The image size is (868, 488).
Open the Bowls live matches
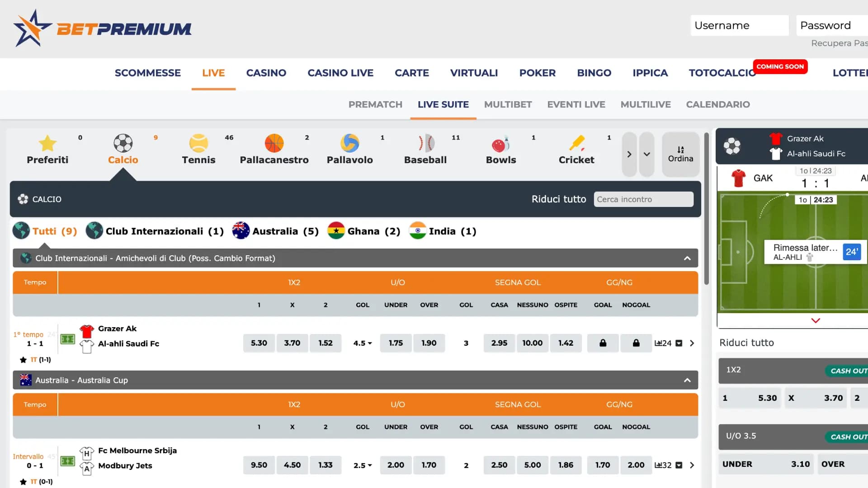(501, 149)
